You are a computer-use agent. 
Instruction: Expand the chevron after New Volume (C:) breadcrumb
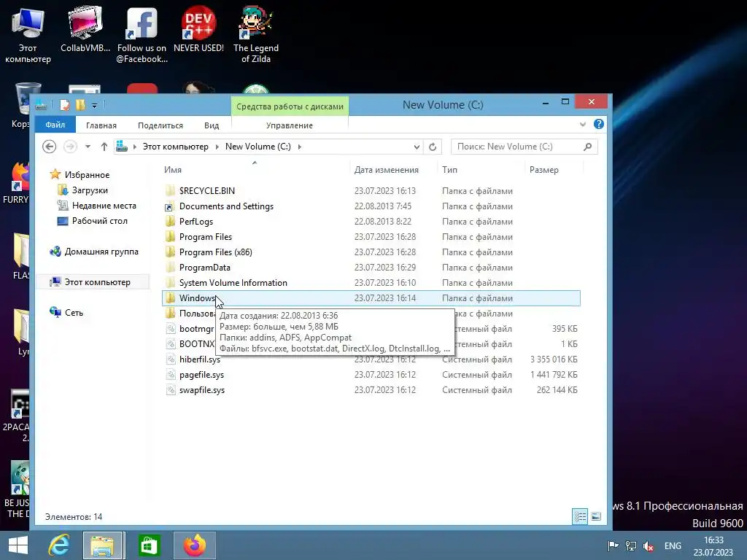300,147
